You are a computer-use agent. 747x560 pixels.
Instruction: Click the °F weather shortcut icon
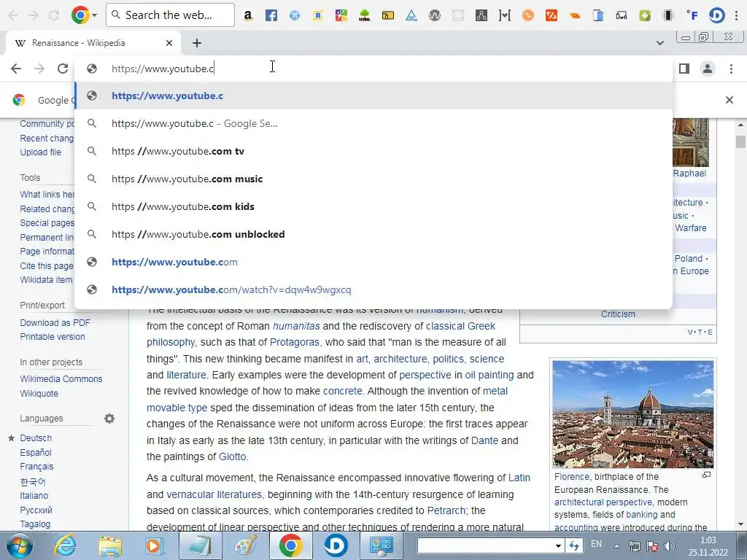pos(692,15)
